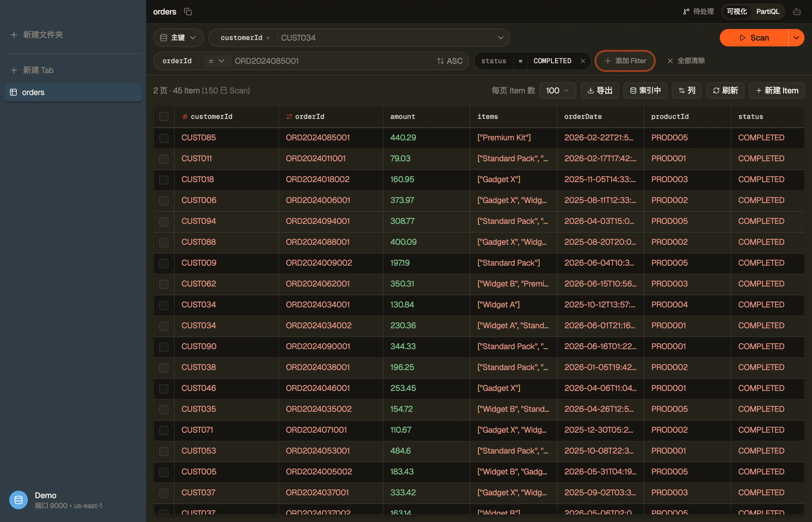
Task: Click the 导出 export button
Action: tap(599, 90)
